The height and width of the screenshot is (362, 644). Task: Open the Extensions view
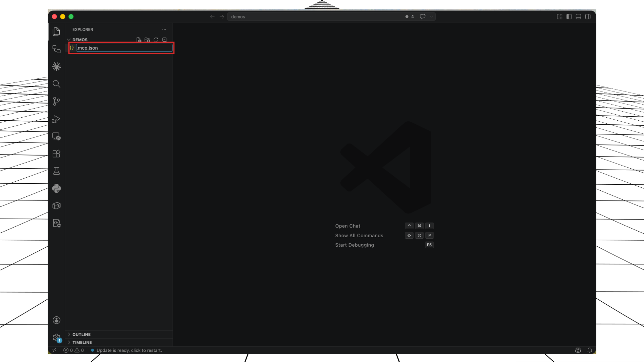pos(56,154)
